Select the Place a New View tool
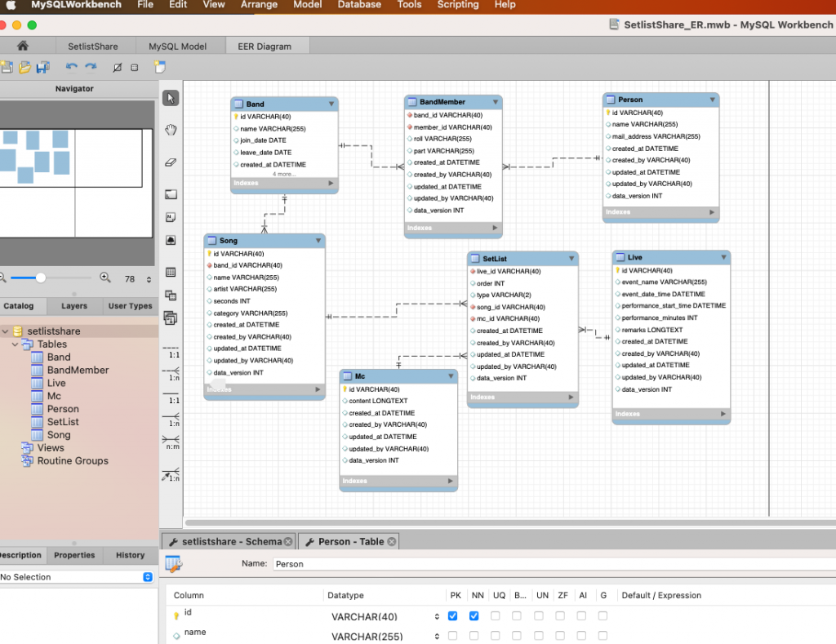Image resolution: width=836 pixels, height=644 pixels. click(171, 295)
